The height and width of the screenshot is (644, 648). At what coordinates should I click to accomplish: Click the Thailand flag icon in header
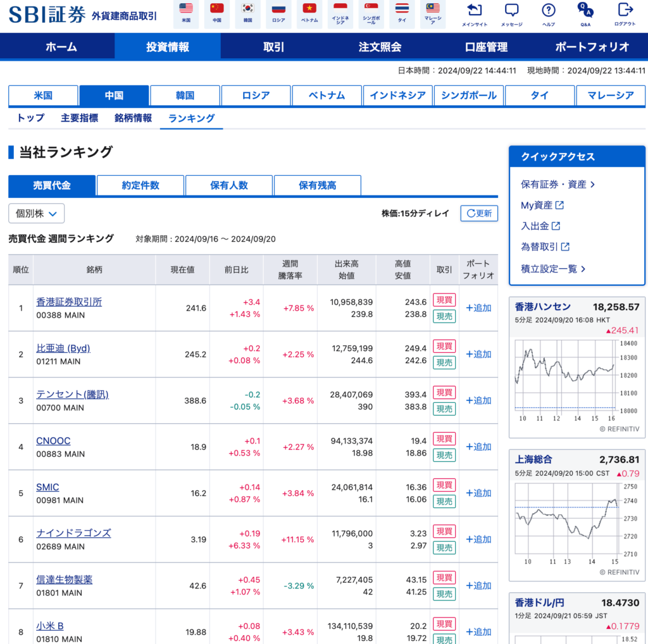click(402, 8)
